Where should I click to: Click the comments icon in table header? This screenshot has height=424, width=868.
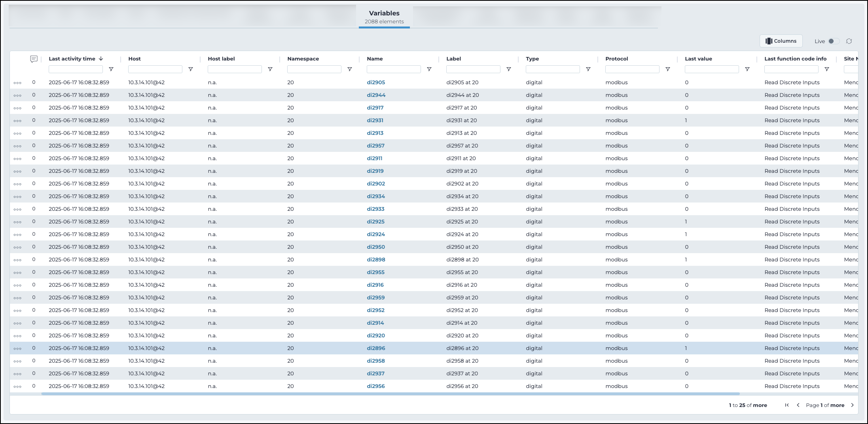click(x=34, y=59)
